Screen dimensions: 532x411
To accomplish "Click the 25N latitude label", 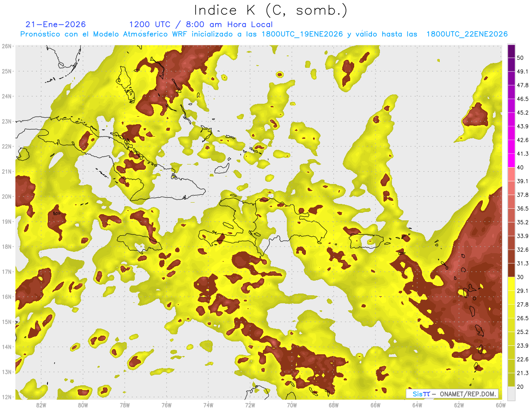I will tap(7, 71).
